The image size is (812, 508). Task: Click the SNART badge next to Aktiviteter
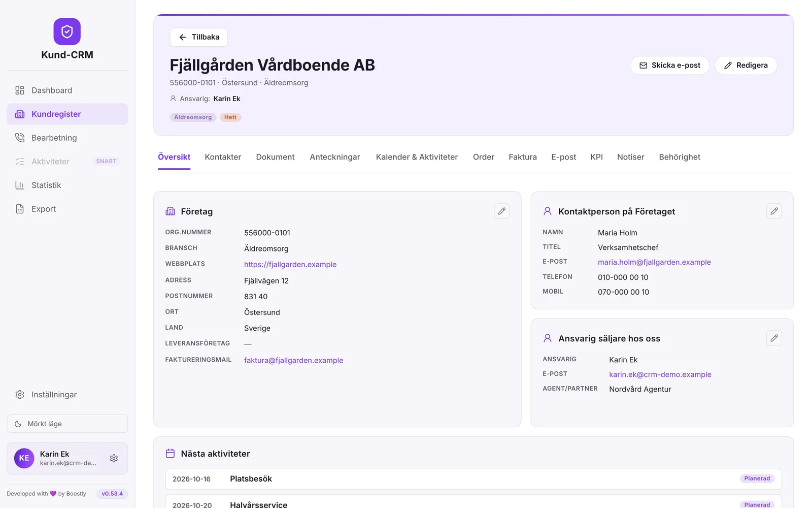(x=106, y=162)
